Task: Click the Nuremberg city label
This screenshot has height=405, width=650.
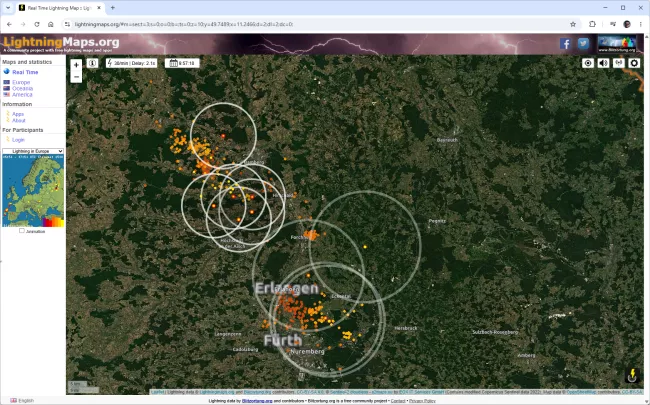Action: 307,352
